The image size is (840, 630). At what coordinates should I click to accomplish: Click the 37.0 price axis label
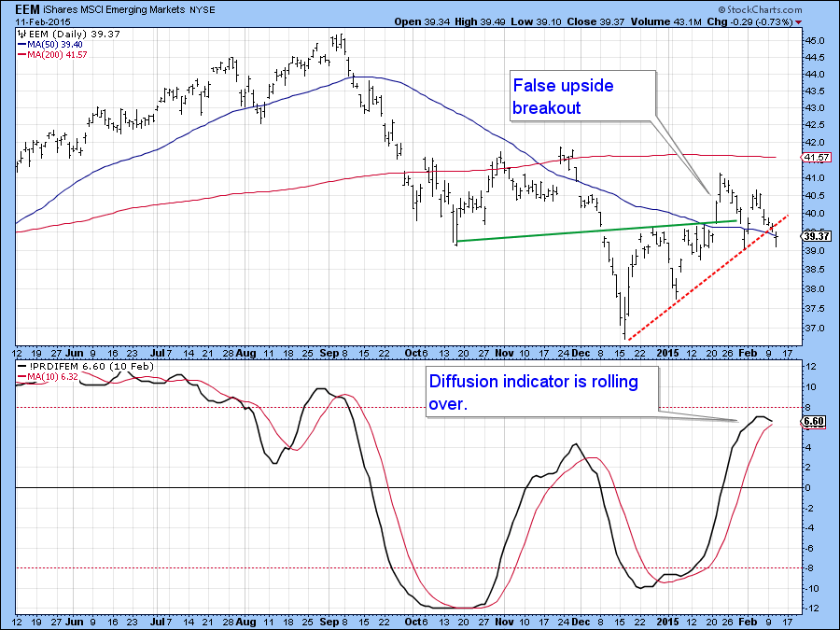click(815, 329)
